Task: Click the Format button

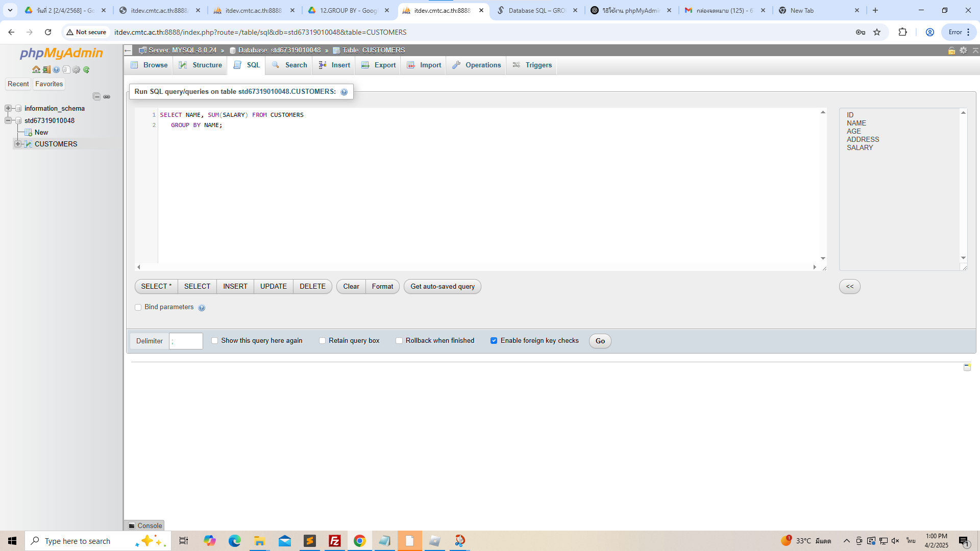Action: click(x=382, y=286)
